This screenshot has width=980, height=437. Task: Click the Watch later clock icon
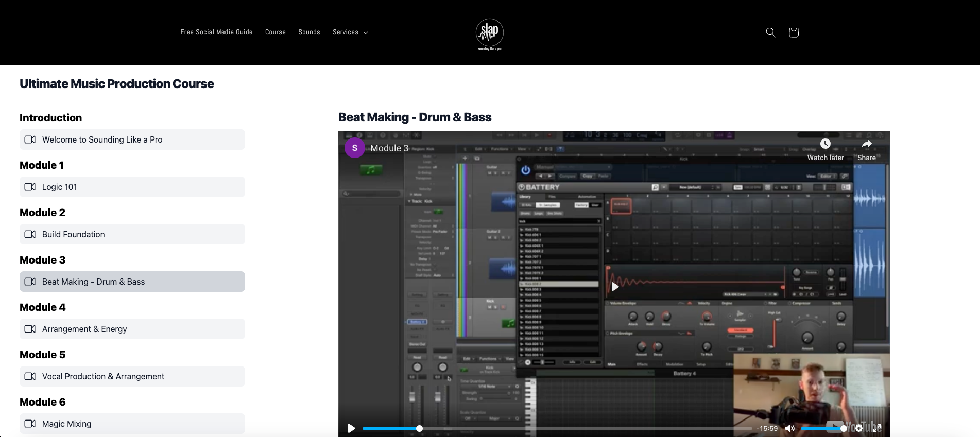(825, 144)
